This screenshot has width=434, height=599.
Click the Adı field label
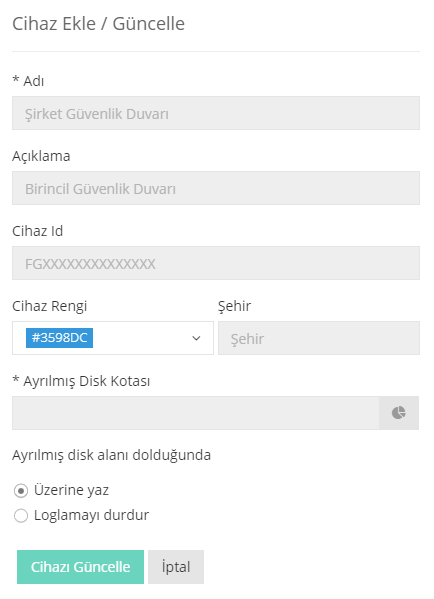(x=28, y=81)
